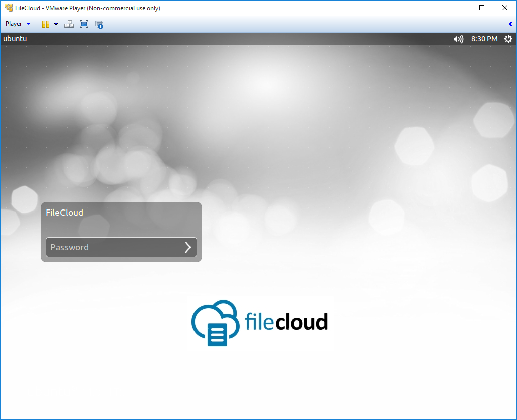Send Ctrl+Alt+Del to virtual machine
The image size is (517, 420).
[x=69, y=24]
